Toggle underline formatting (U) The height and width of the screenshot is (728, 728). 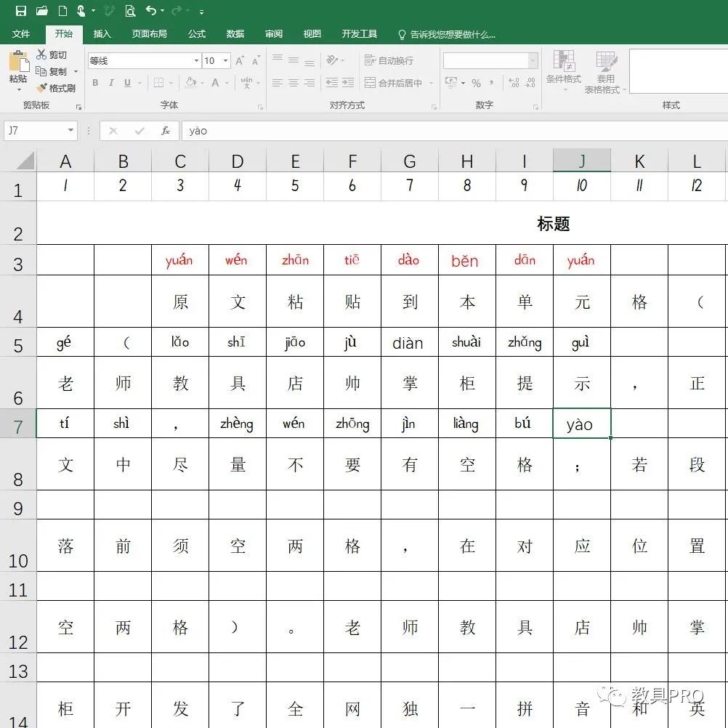coord(127,83)
